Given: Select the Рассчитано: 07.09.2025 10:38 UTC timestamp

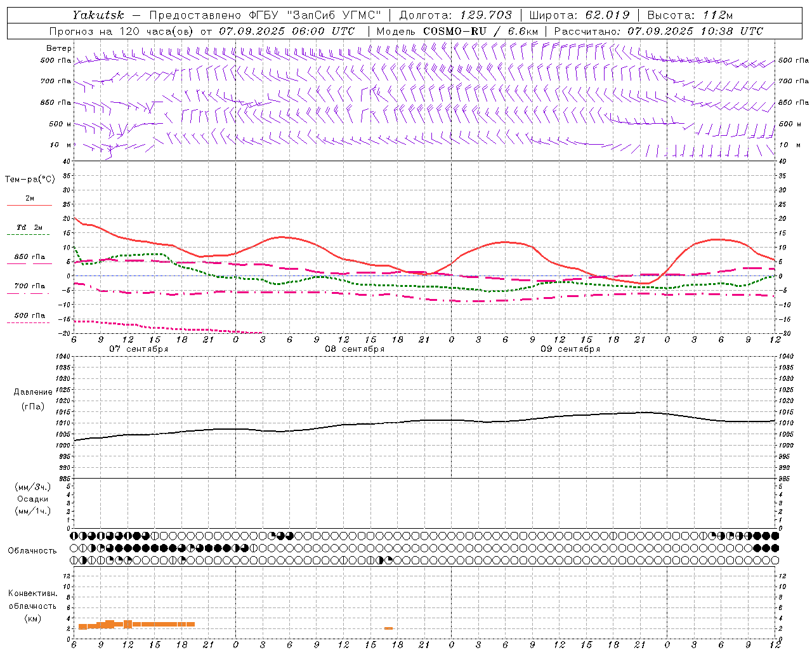Looking at the screenshot, I should pos(658,31).
